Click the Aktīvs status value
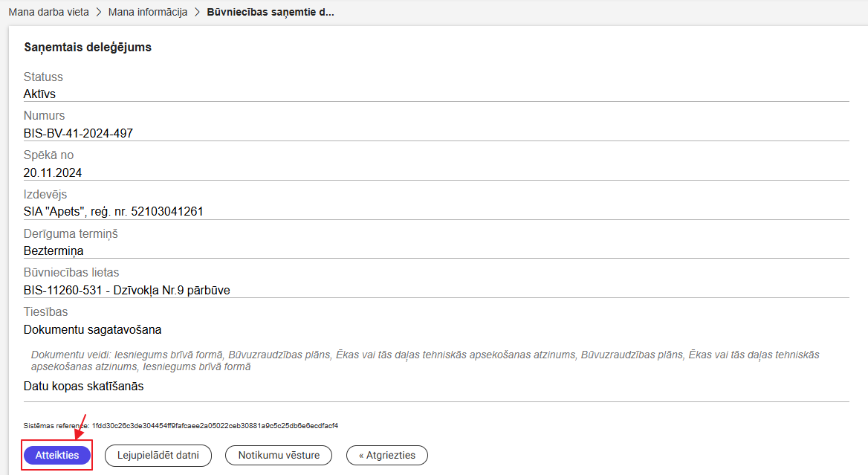Image resolution: width=868 pixels, height=475 pixels. click(x=39, y=94)
